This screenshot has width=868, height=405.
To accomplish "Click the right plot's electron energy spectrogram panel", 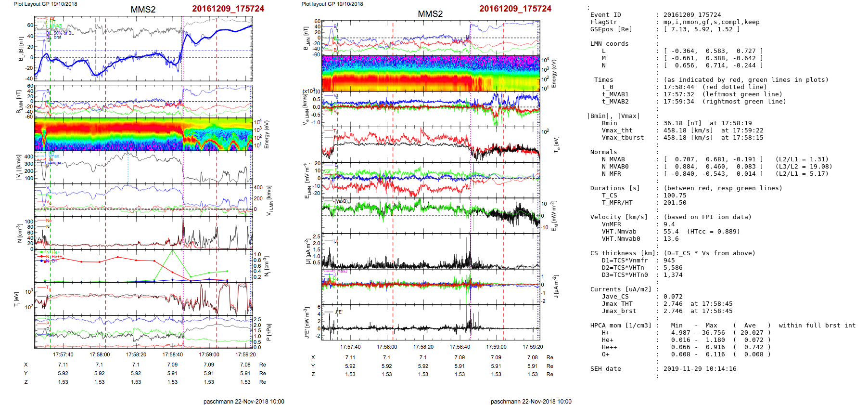I will click(431, 74).
